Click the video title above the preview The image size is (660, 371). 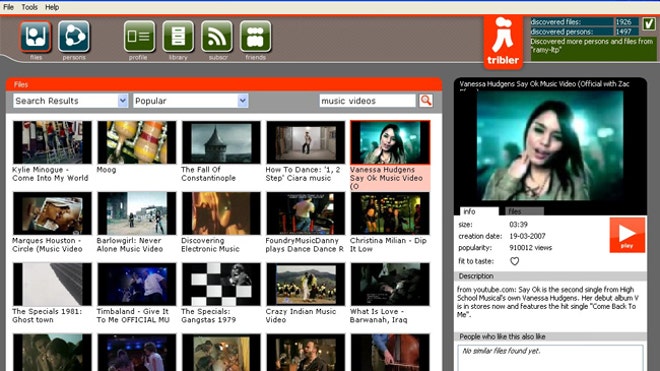tap(544, 84)
